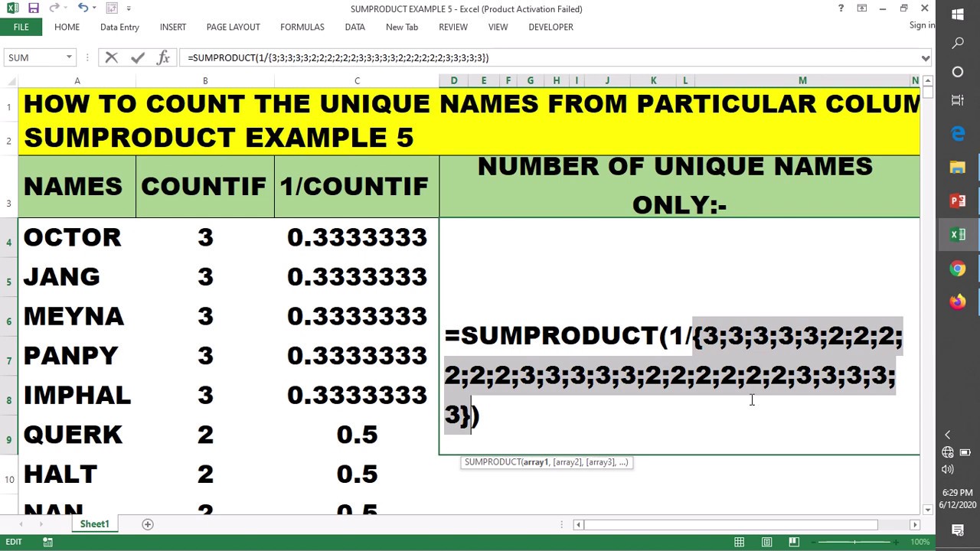
Task: Expand the formula bar with chevron
Action: pyautogui.click(x=926, y=58)
